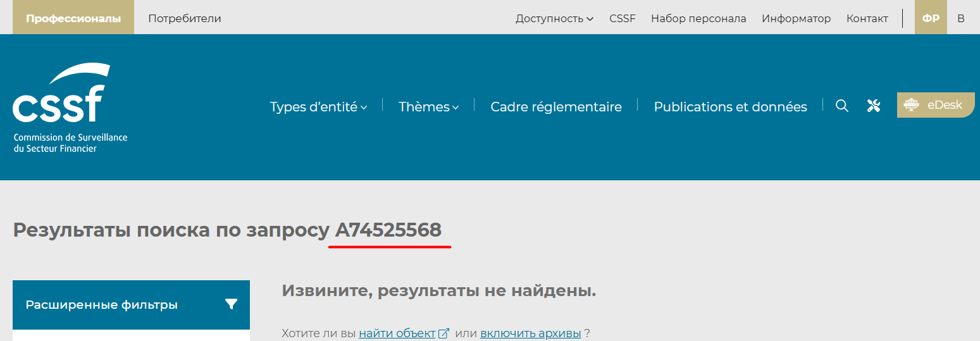Open the tools wrench icon
Viewport: 980px width, 341px height.
(x=874, y=106)
